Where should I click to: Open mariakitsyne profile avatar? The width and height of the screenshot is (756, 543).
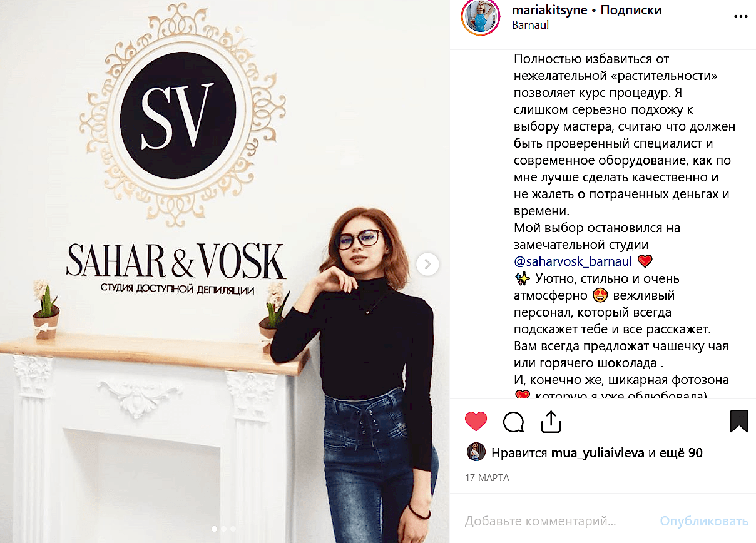coord(481,16)
